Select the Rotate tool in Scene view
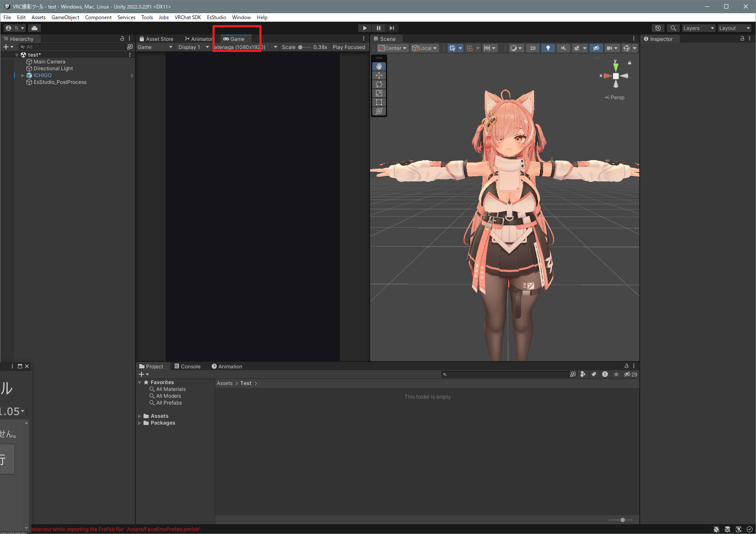This screenshot has height=534, width=756. (379, 84)
